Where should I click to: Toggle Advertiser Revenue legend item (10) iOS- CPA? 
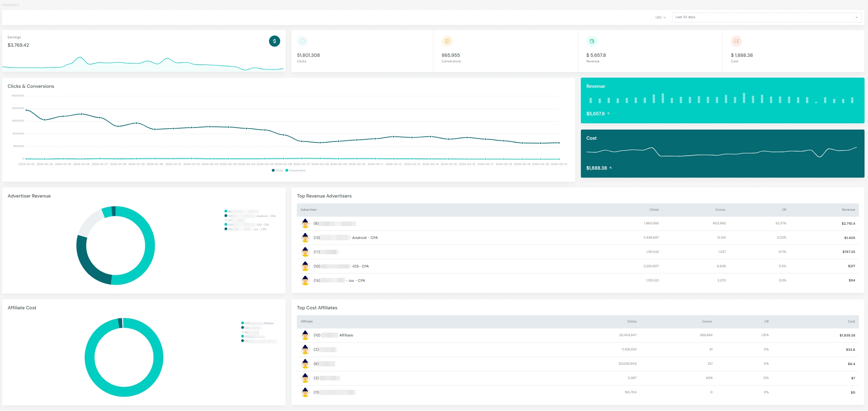coord(247,225)
